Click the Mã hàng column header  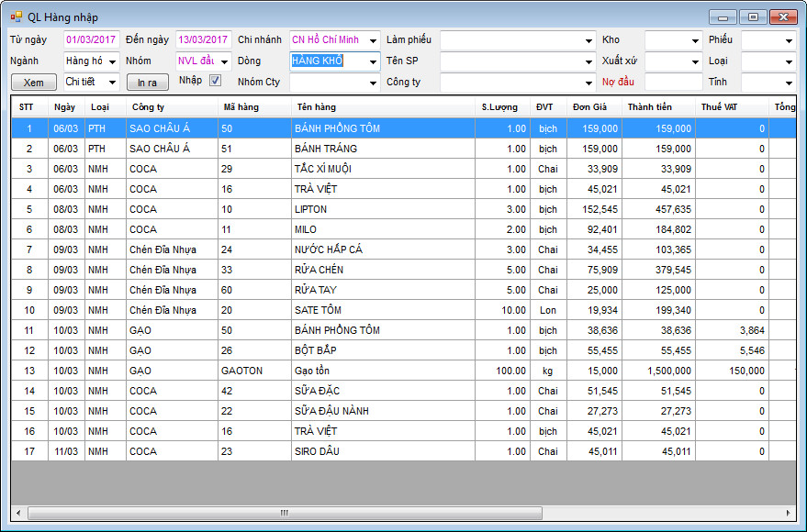tap(254, 107)
